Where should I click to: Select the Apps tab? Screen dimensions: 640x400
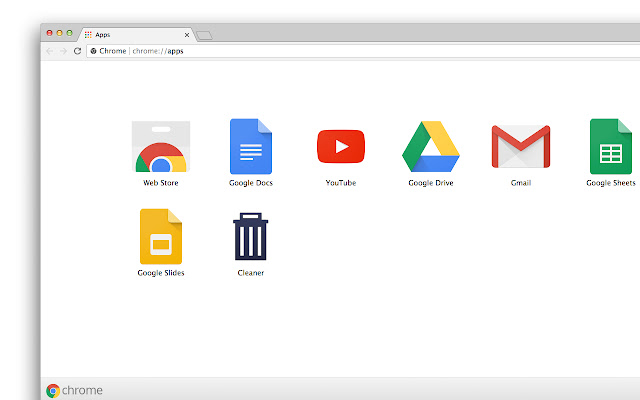137,35
